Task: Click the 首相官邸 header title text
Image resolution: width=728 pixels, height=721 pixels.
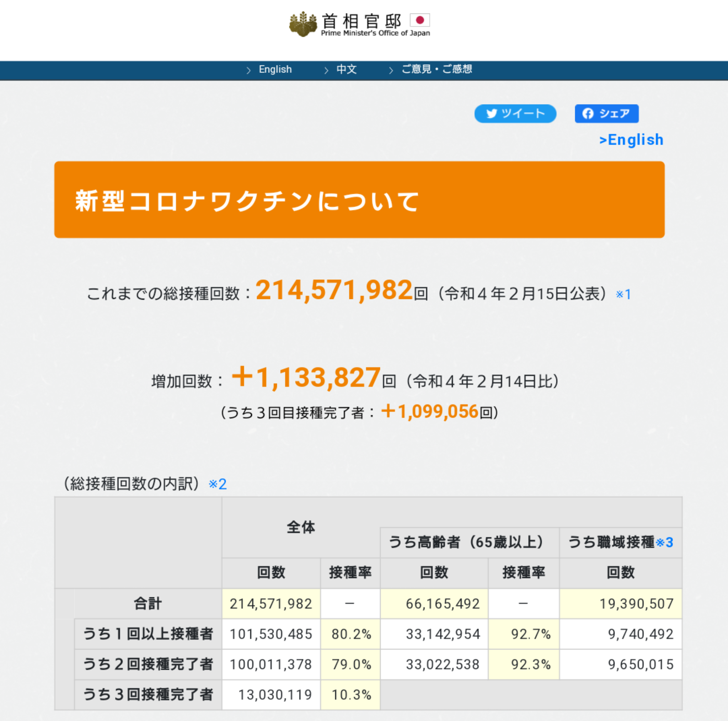Action: pos(361,21)
